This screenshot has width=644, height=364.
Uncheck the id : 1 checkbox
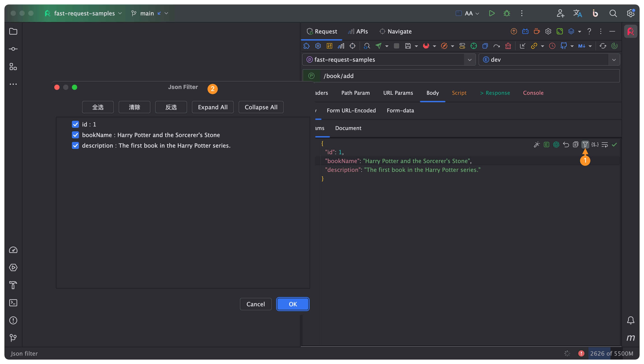(x=75, y=124)
